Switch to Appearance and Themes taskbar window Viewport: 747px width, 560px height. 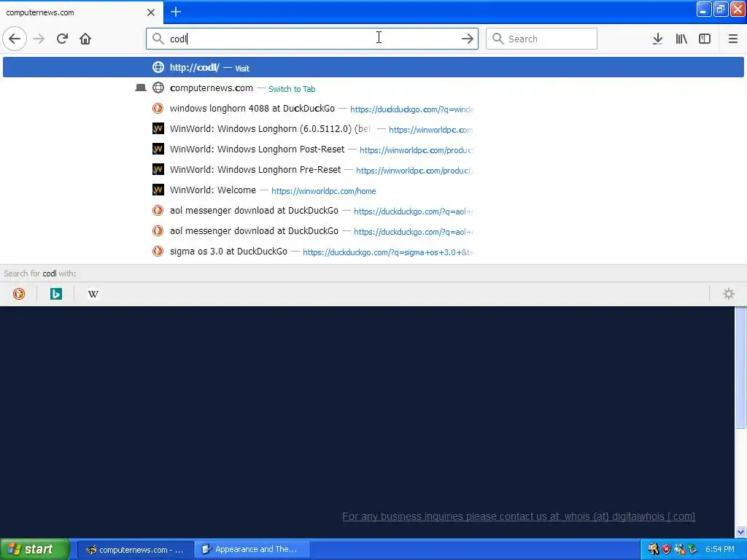252,550
